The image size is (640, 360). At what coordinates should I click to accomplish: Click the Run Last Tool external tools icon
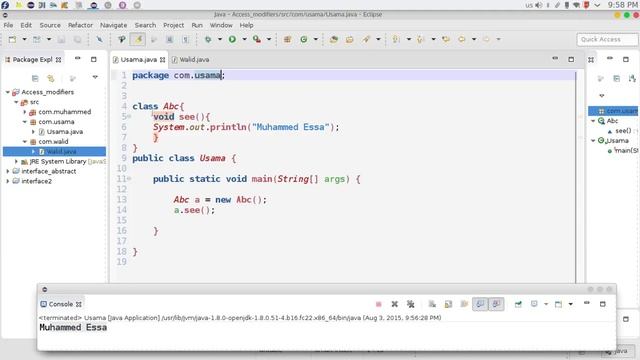257,39
